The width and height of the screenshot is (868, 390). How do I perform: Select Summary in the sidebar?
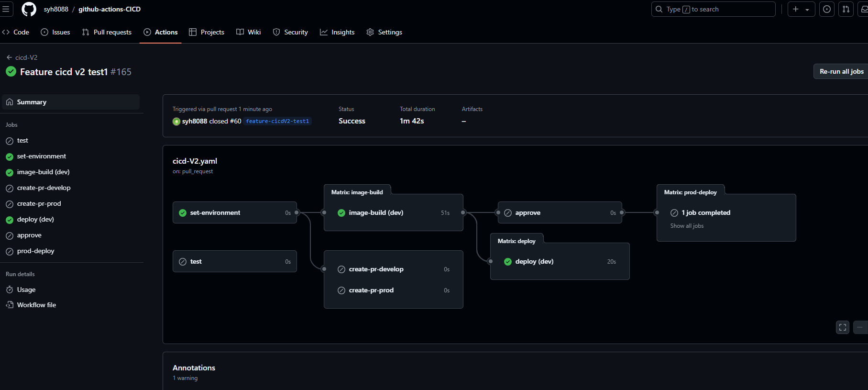coord(71,102)
